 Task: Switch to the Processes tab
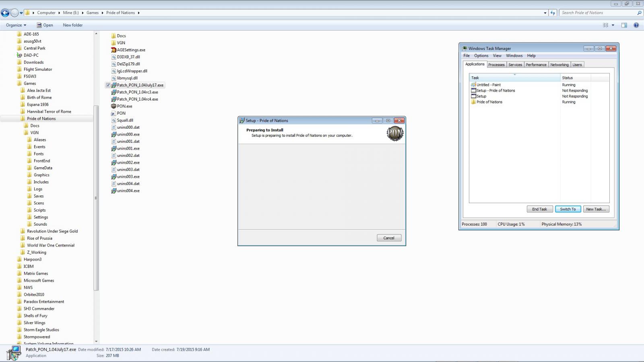(496, 65)
